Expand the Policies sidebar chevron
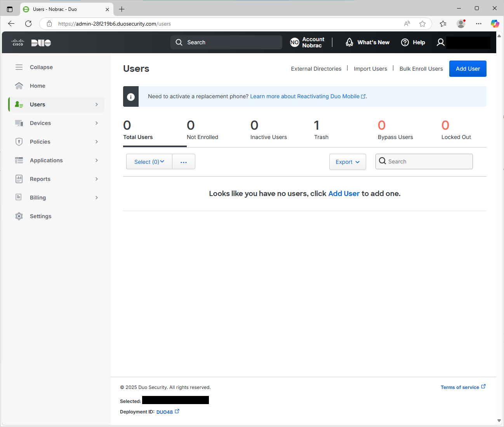Viewport: 504px width, 427px height. 97,142
